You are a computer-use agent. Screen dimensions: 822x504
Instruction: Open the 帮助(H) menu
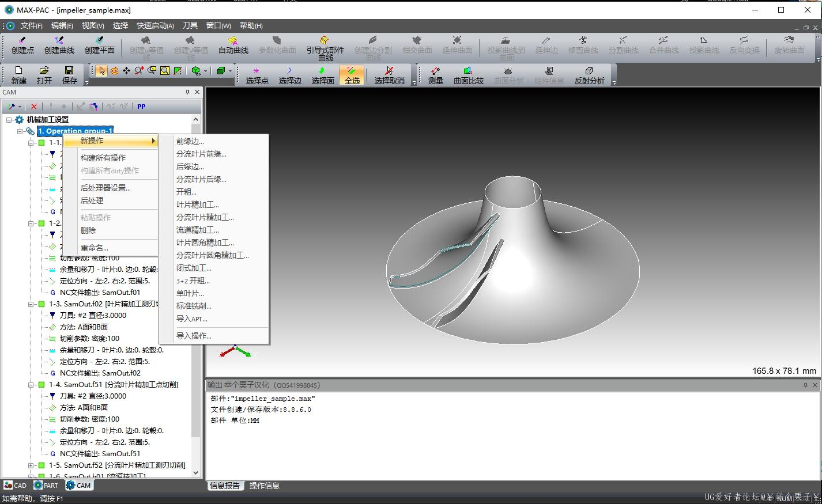click(251, 26)
